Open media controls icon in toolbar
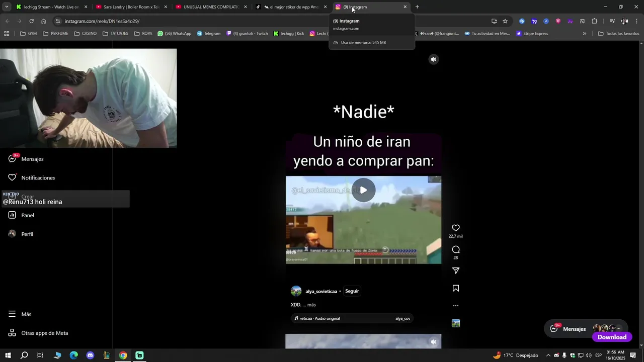 (x=612, y=21)
